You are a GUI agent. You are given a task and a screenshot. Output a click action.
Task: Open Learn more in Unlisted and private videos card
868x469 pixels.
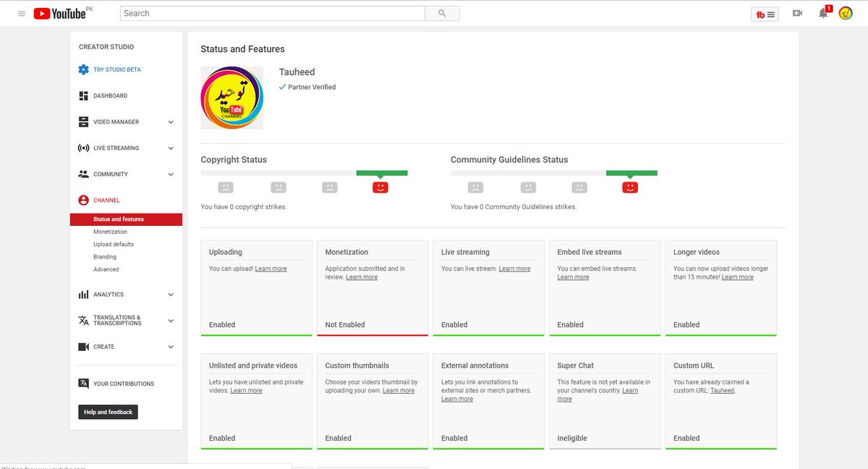point(247,391)
